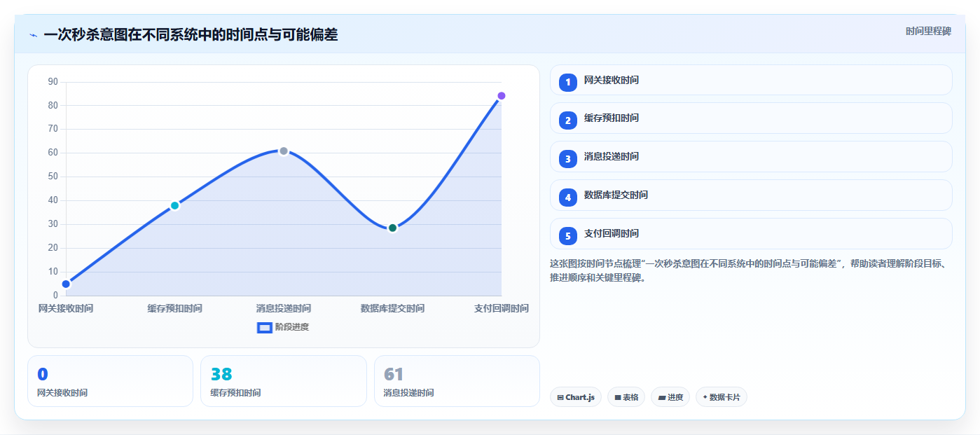Click the blue data point at 网关接收时间
980x435 pixels.
[x=66, y=284]
